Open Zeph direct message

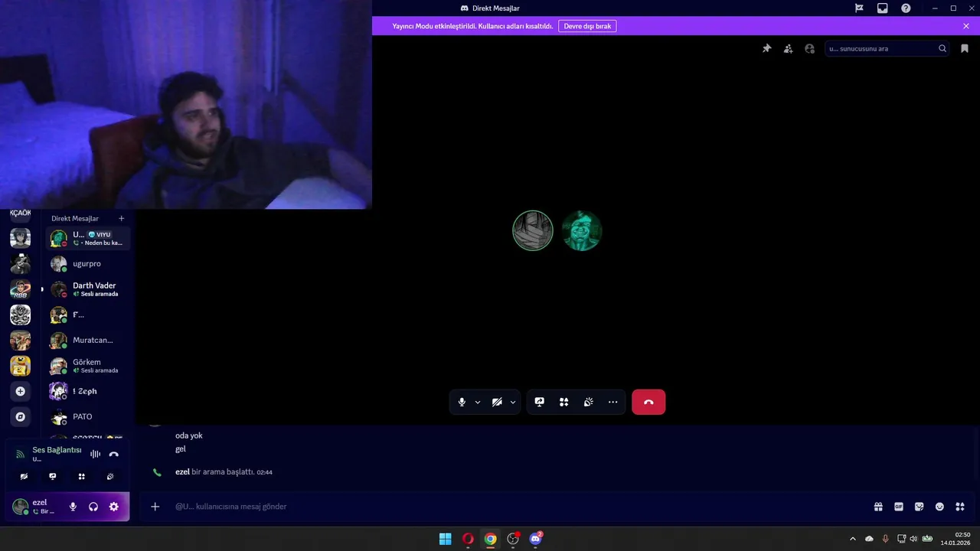(88, 391)
